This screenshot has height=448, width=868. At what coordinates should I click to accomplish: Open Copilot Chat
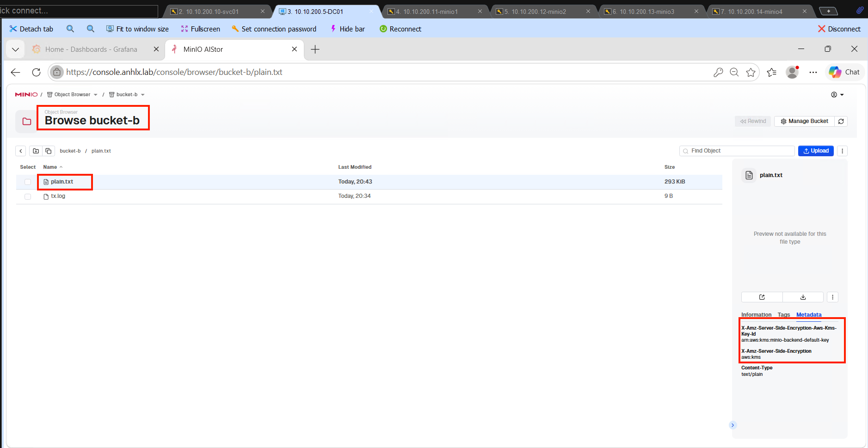tap(844, 72)
